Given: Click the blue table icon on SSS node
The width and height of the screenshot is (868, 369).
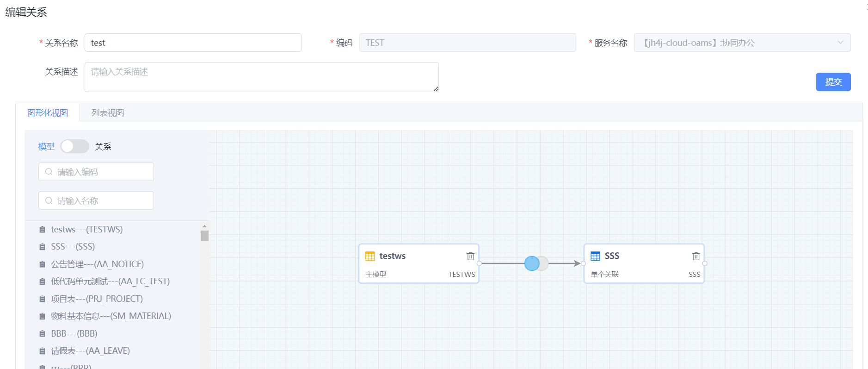Looking at the screenshot, I should [x=595, y=256].
